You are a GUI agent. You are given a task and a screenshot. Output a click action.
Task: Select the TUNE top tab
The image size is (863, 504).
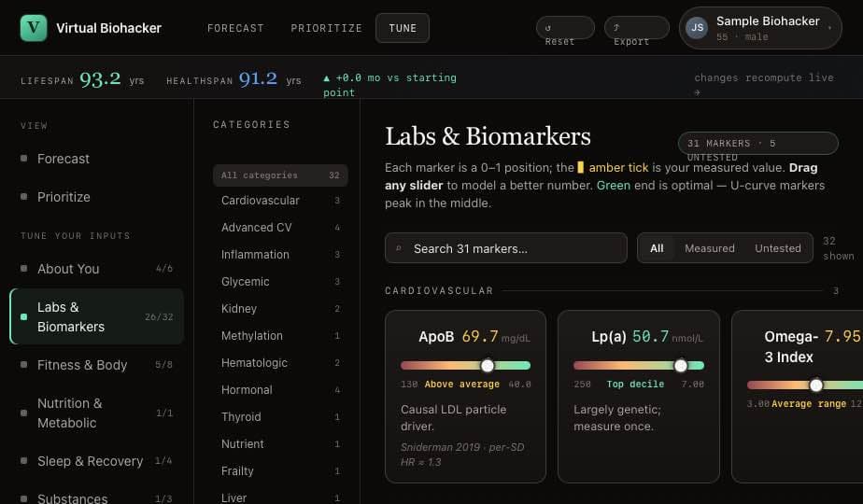[x=403, y=28]
